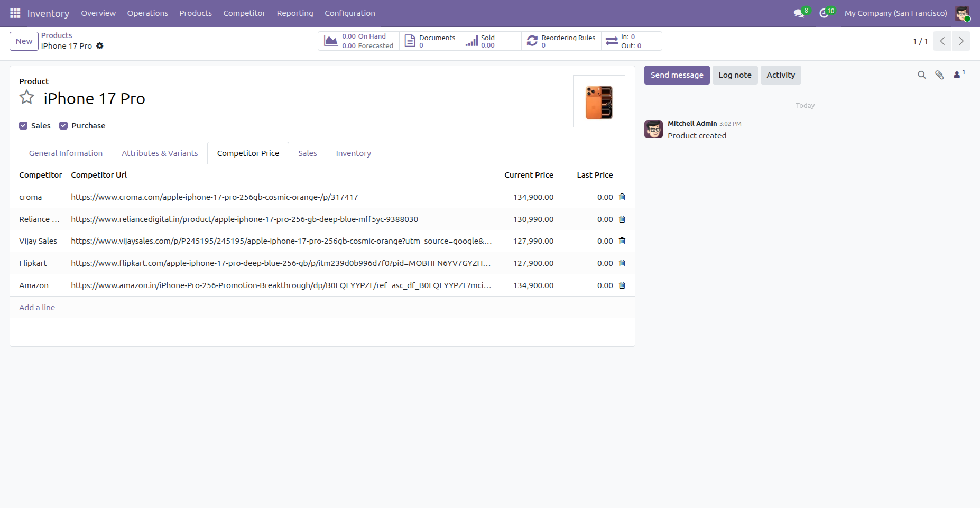Open the apps grid menu icon

pyautogui.click(x=15, y=13)
